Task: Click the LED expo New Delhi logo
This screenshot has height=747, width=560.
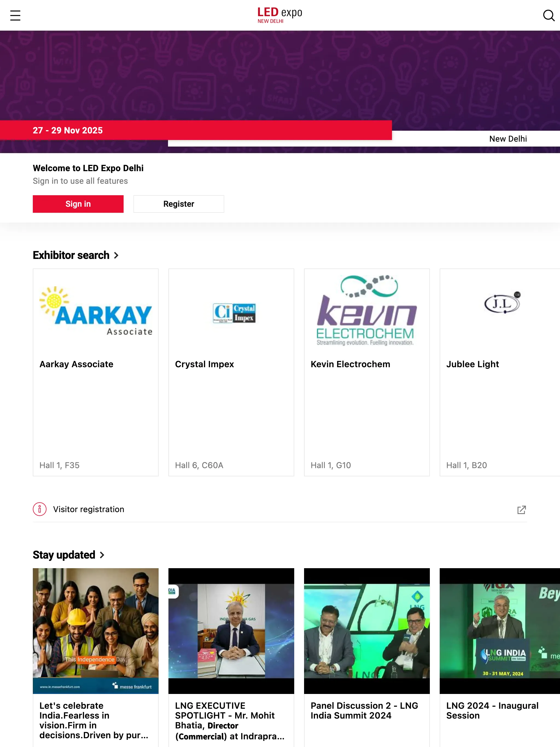Action: (x=280, y=15)
